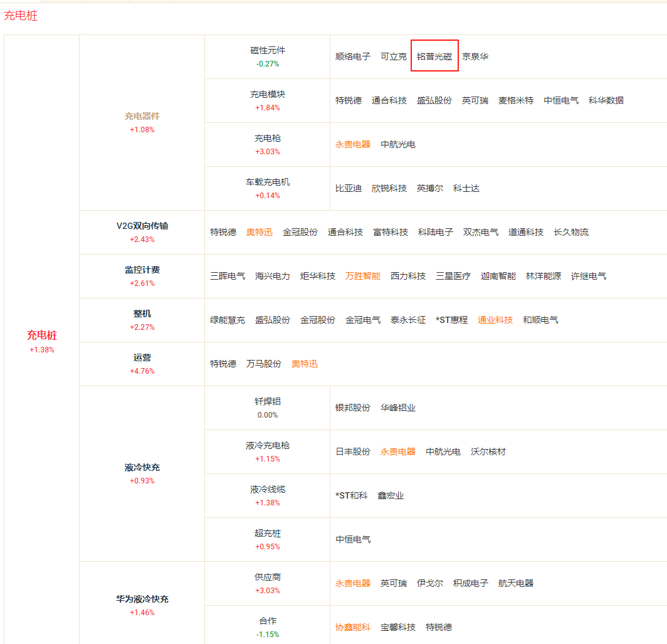This screenshot has height=644, width=667.
Task: Select stock 麦格米特
Action: tap(516, 100)
